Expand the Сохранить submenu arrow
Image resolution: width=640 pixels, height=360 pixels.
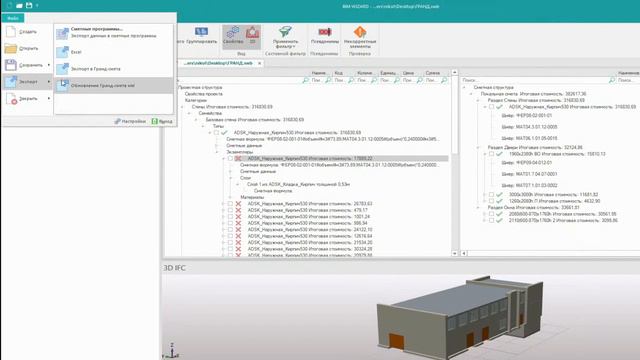tap(49, 65)
